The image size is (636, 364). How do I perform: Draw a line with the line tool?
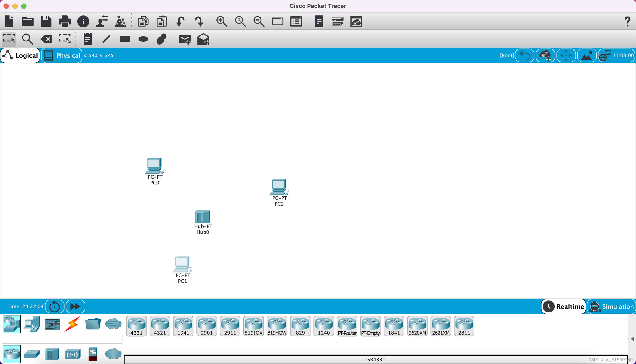tap(106, 39)
